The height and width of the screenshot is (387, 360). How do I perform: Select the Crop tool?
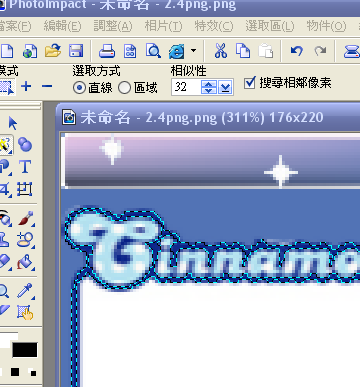coord(5,189)
